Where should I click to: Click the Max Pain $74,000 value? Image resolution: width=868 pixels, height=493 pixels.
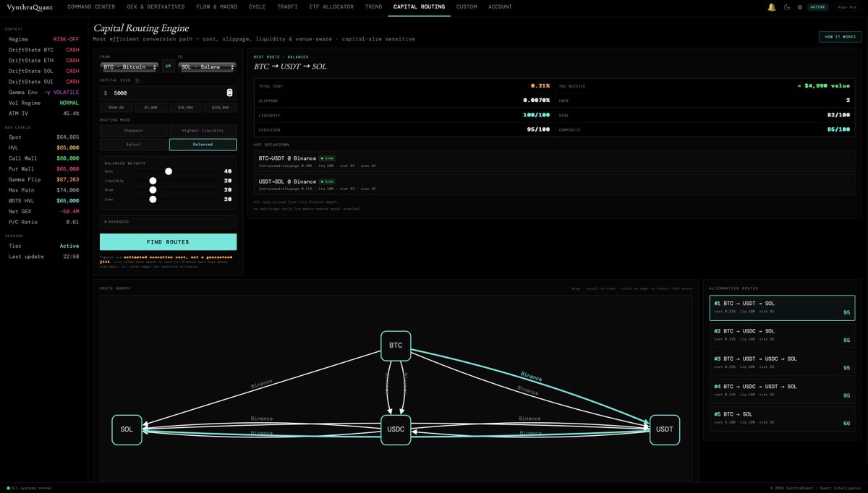(67, 189)
